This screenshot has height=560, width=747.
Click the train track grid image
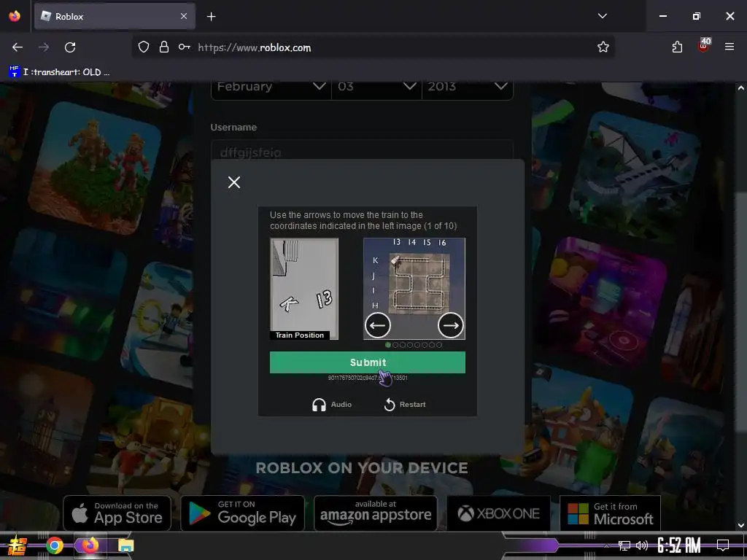tap(414, 289)
